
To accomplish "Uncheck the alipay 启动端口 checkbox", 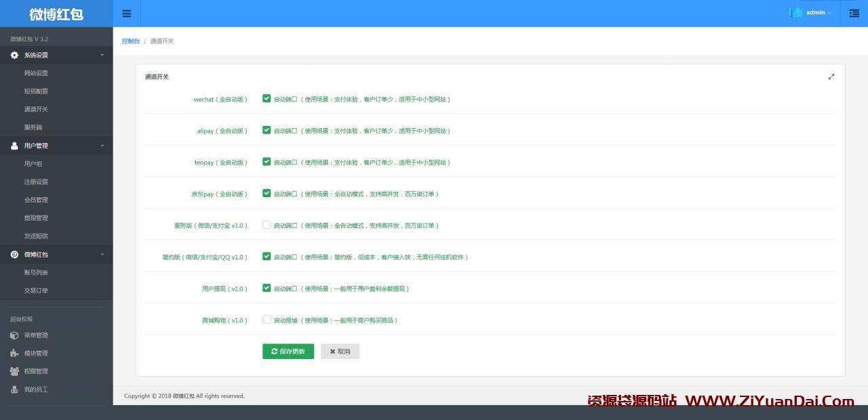I will 267,130.
